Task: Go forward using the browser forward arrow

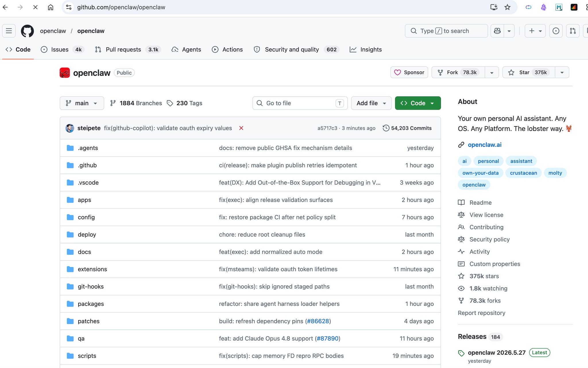Action: tap(20, 7)
